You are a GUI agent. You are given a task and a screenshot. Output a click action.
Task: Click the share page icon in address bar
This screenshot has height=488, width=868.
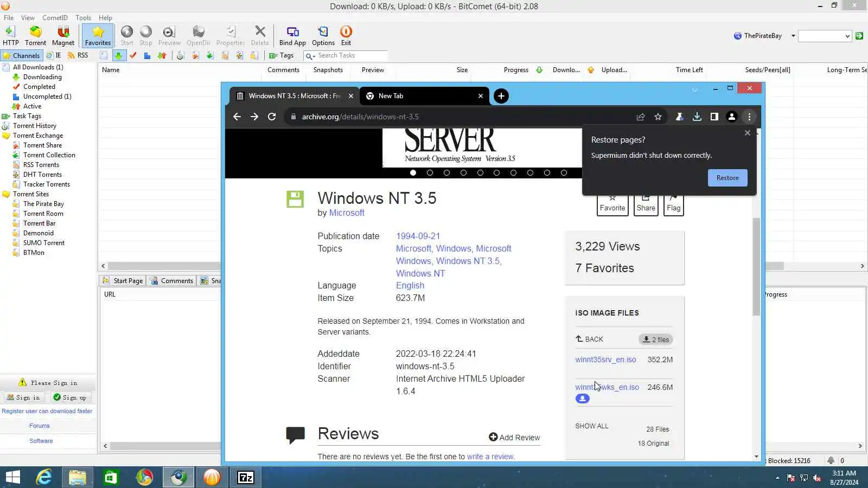click(x=641, y=117)
